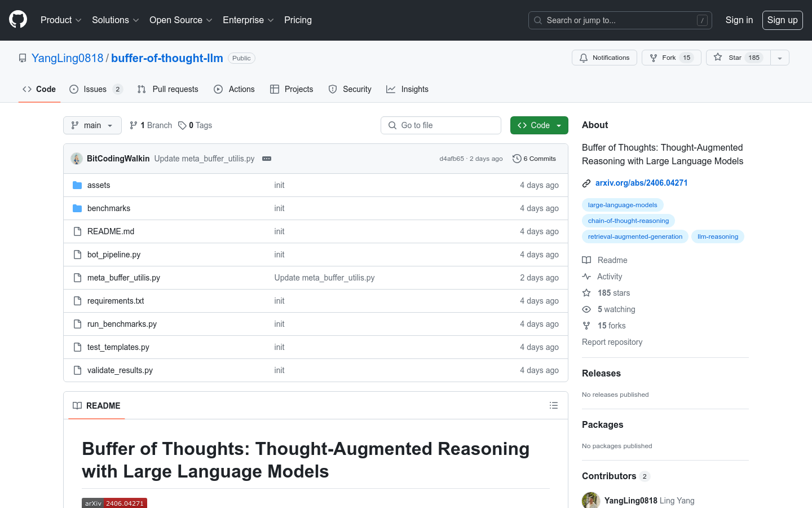Open README.md file
The image size is (812, 508).
click(111, 231)
